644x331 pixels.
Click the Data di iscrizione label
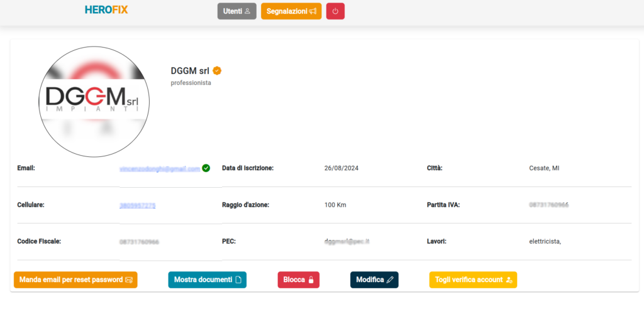coord(248,168)
